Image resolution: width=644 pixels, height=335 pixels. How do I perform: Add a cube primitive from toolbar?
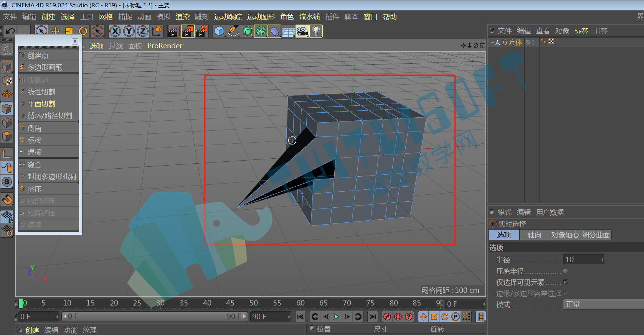[x=220, y=31]
